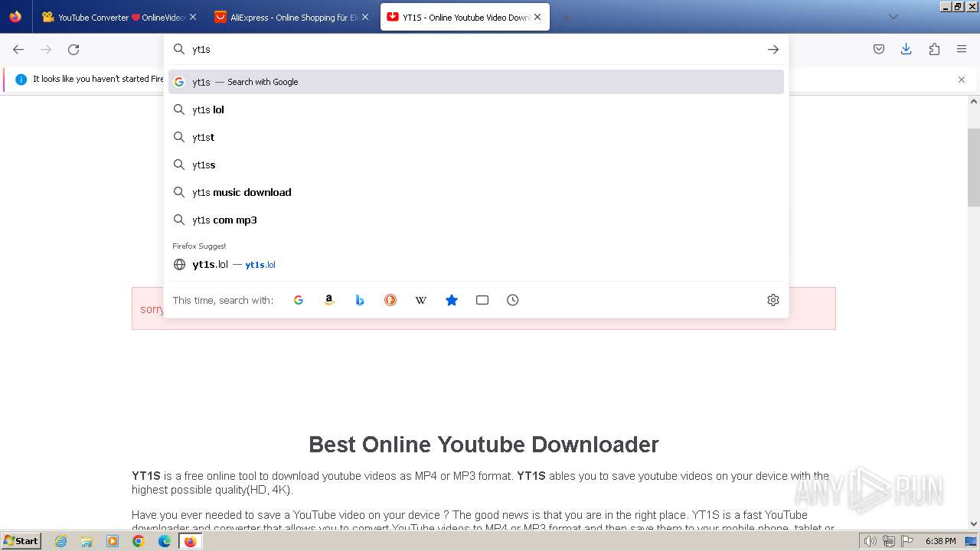Viewport: 980px width, 551px height.
Task: Choose 'yt1s music download' suggestion
Action: [476, 192]
